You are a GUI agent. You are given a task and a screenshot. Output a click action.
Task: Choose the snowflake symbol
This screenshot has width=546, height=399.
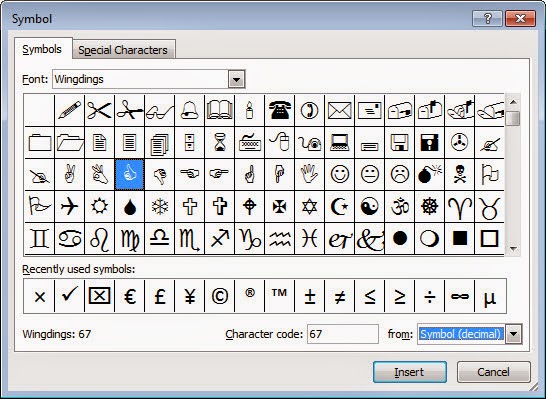159,206
